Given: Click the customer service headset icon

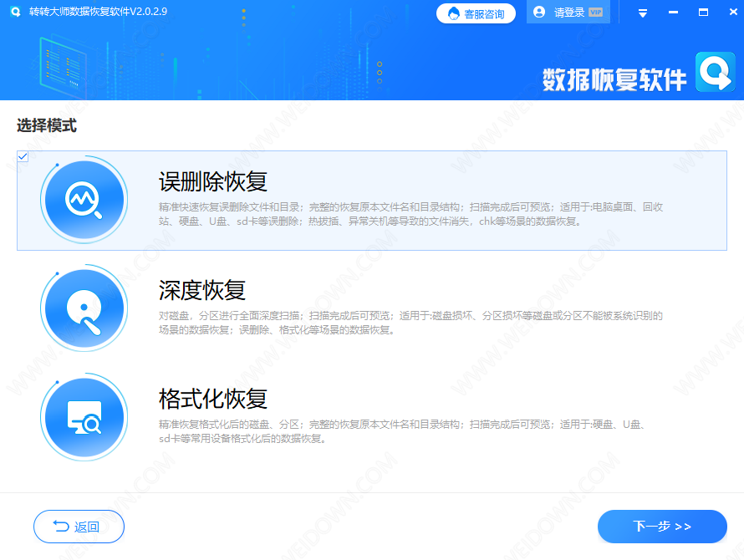Looking at the screenshot, I should pos(454,13).
